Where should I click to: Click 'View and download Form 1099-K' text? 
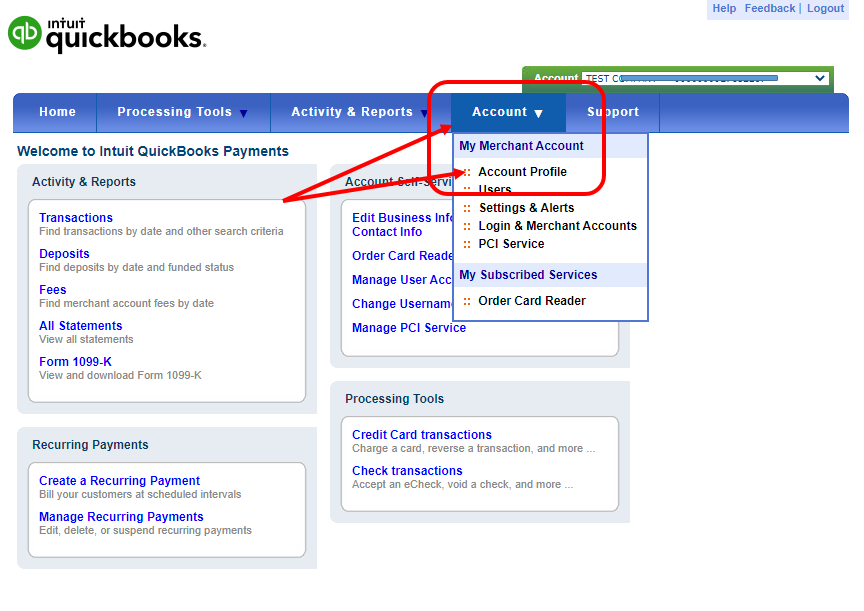[120, 375]
